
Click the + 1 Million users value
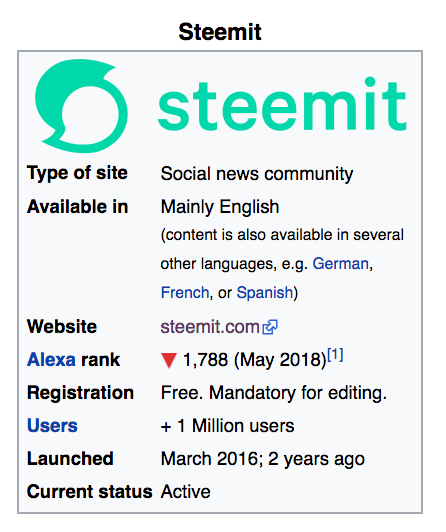tap(228, 426)
